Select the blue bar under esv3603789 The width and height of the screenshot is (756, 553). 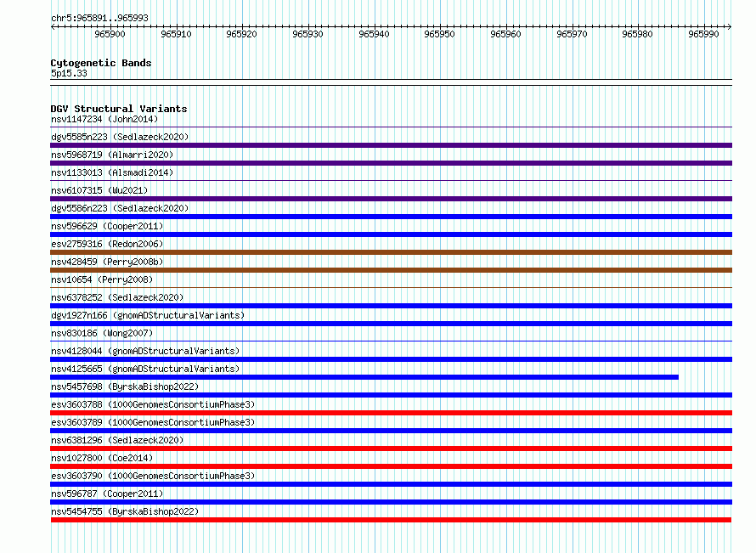tap(391, 431)
